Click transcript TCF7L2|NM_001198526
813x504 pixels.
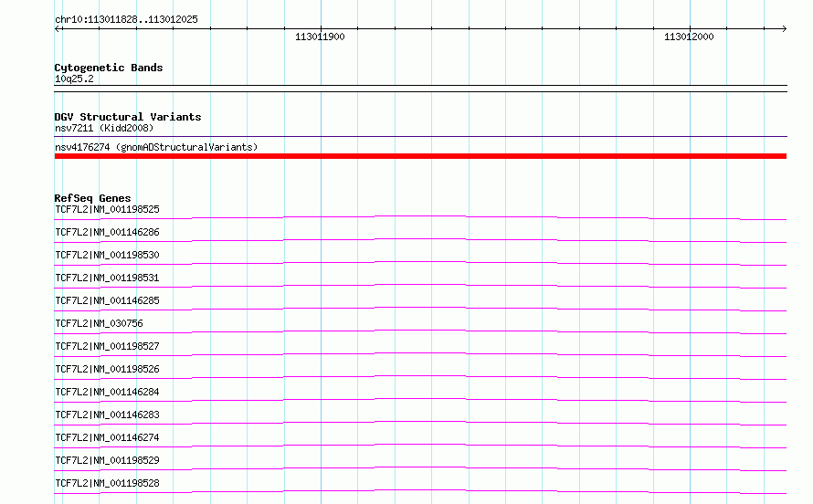(107, 369)
